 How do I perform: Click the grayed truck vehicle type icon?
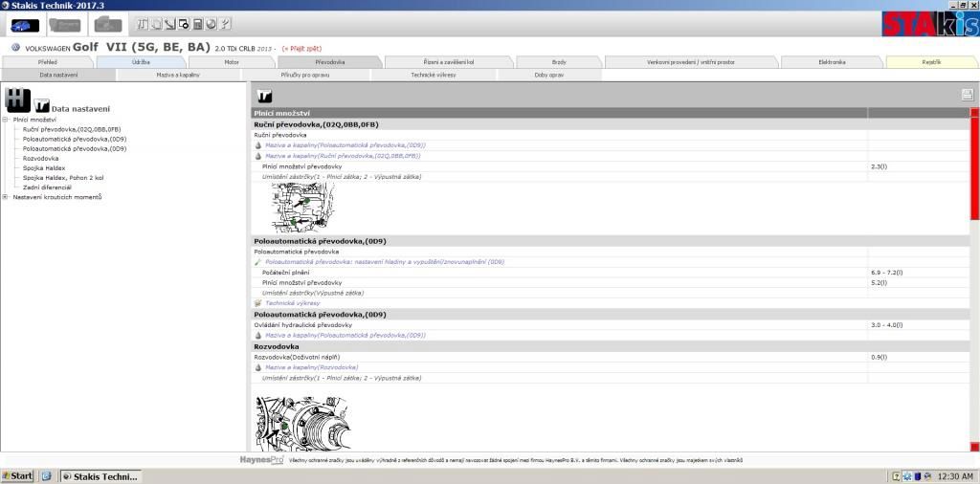click(108, 24)
